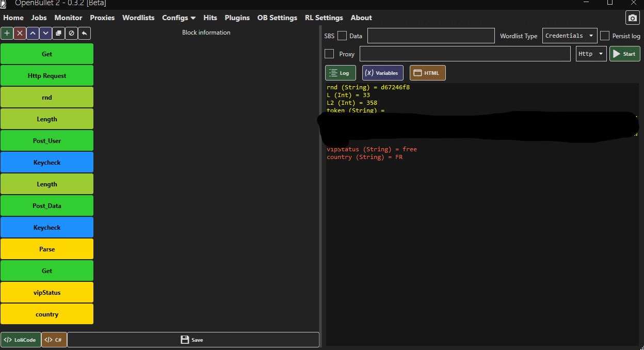This screenshot has width=644, height=350.
Task: Select the Post_Data block
Action: pyautogui.click(x=47, y=205)
